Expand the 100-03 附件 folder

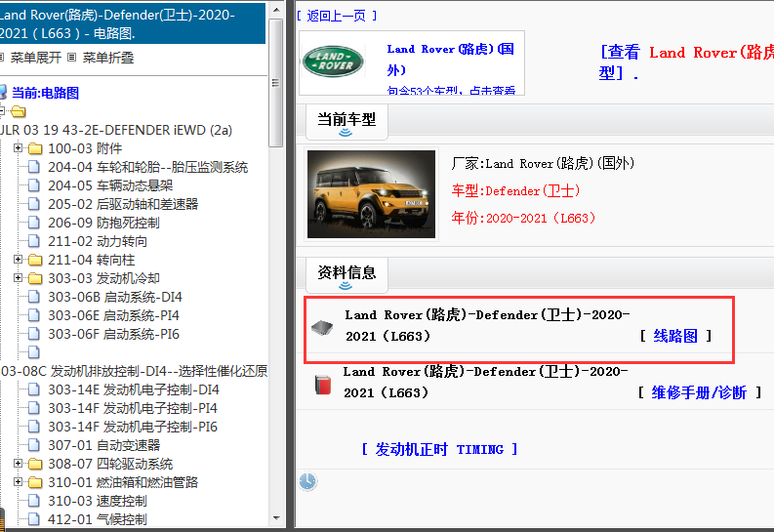(x=18, y=147)
